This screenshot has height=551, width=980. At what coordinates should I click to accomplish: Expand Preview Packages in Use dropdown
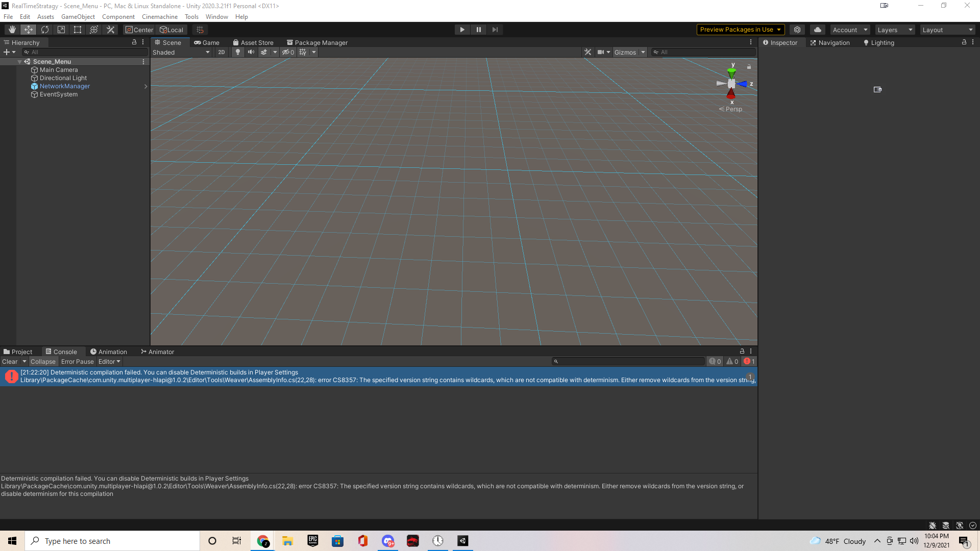tap(740, 30)
